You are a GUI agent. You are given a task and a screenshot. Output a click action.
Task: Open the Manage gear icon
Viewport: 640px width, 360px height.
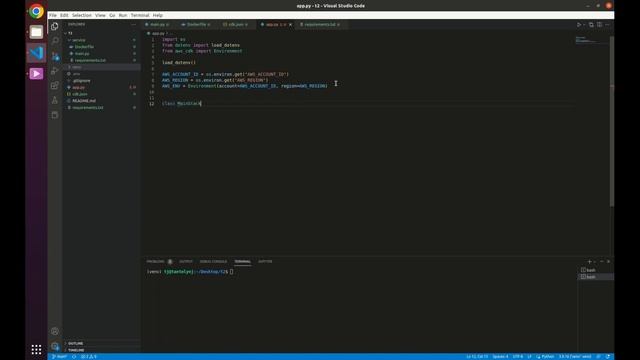pyautogui.click(x=55, y=346)
